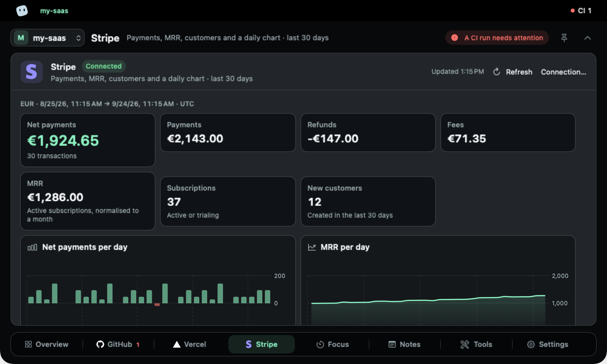607x364 pixels.
Task: Click the Fees €71.35 value
Action: point(466,138)
